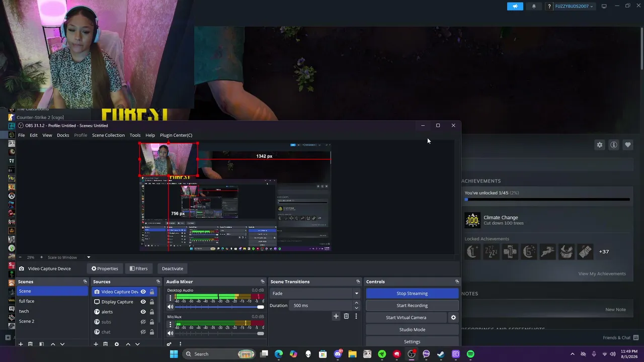
Task: Open Steam from the taskbar
Action: [x=441, y=354]
